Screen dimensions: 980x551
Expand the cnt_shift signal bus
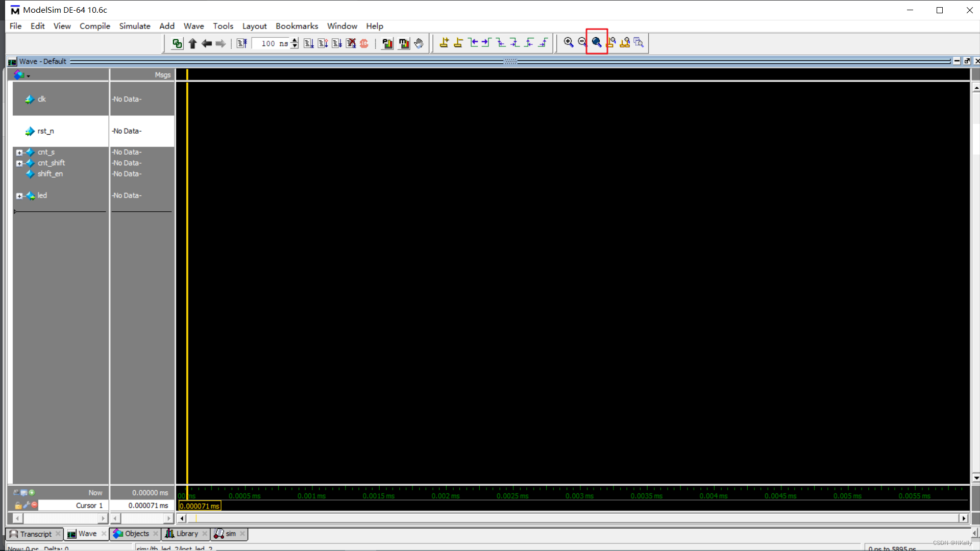coord(19,163)
